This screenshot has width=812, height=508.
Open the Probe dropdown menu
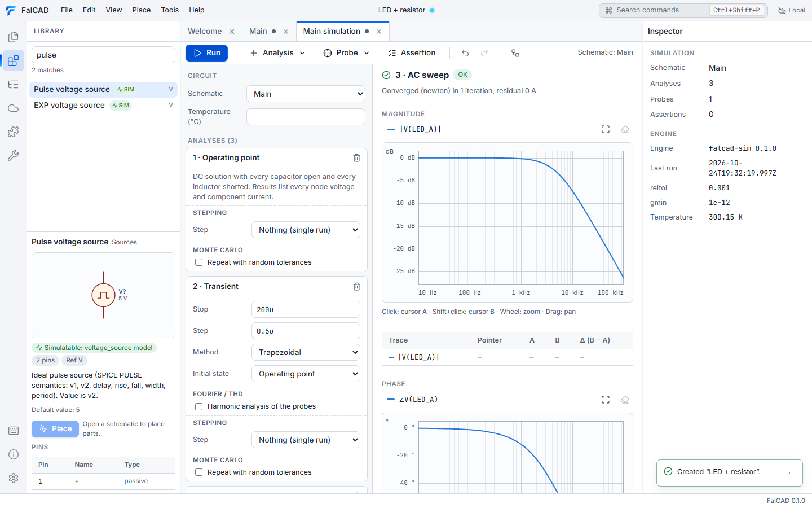[x=346, y=53]
